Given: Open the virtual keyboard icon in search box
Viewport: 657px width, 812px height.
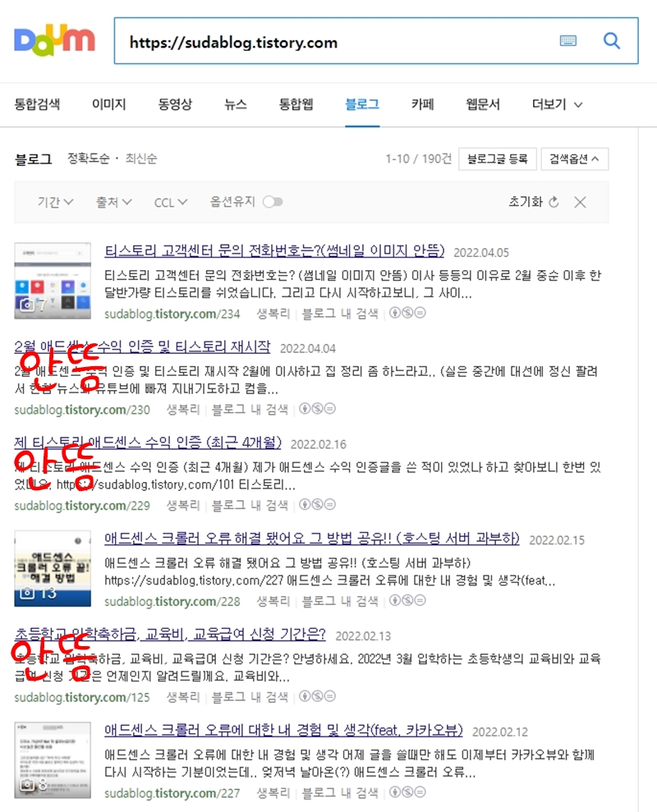Looking at the screenshot, I should tap(567, 41).
